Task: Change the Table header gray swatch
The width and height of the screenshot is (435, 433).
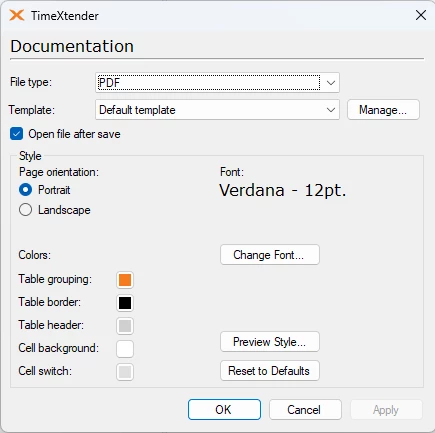Action: (125, 326)
